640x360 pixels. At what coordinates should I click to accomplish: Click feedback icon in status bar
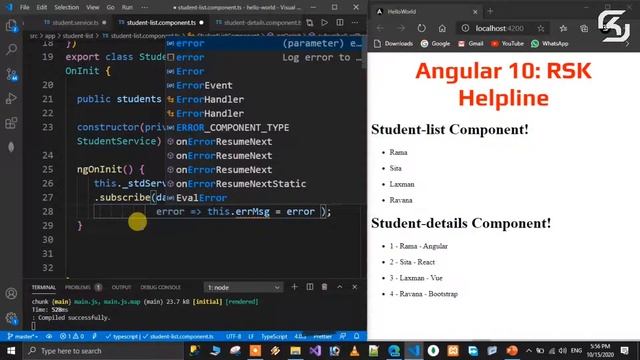(342, 336)
